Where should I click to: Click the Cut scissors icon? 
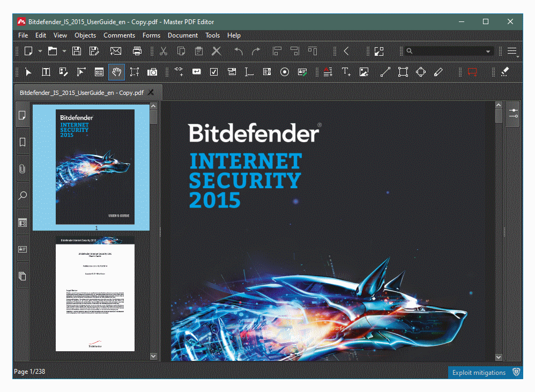(x=164, y=51)
